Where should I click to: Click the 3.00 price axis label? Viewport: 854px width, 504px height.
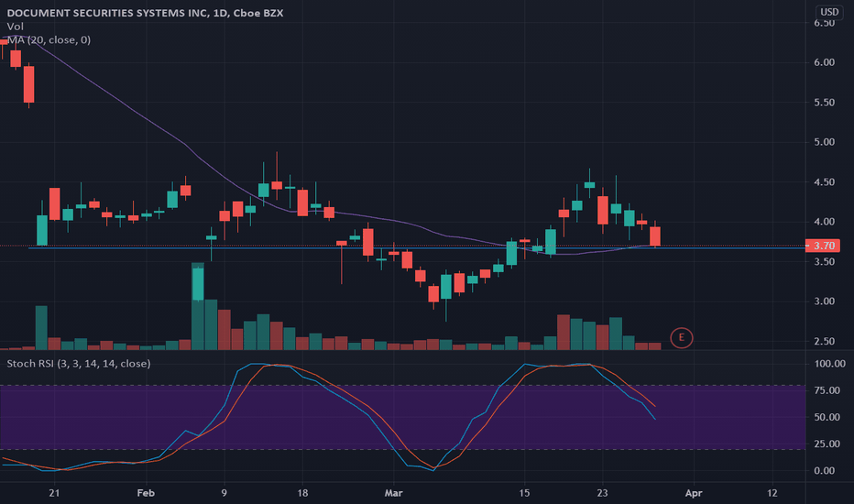(824, 301)
